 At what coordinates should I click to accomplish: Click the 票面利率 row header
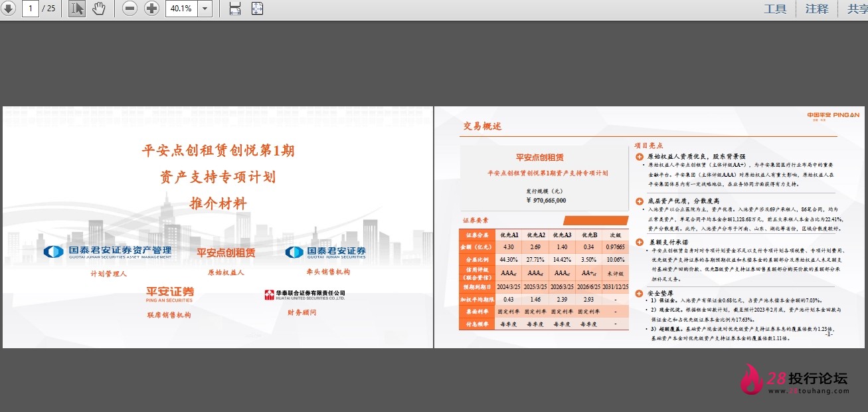[x=477, y=311]
